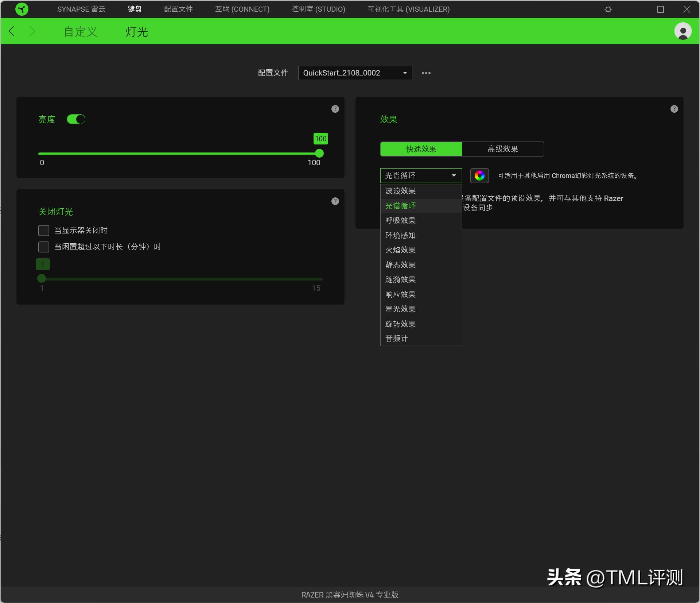Click the Razer logo icon
The image size is (700, 603).
coord(22,9)
